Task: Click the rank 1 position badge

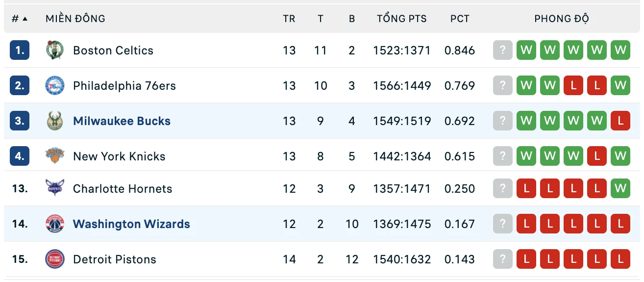Action: coord(20,50)
